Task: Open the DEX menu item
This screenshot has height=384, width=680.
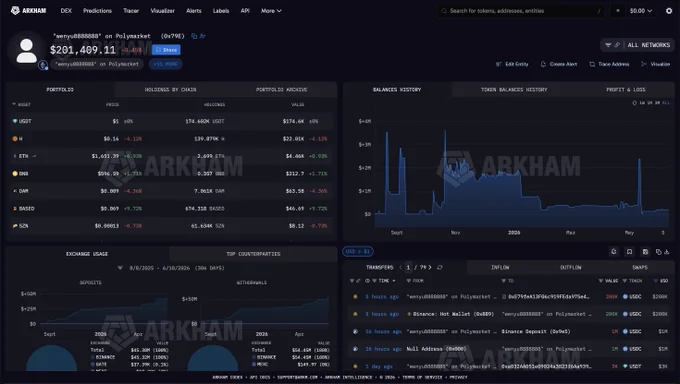Action: pos(66,11)
